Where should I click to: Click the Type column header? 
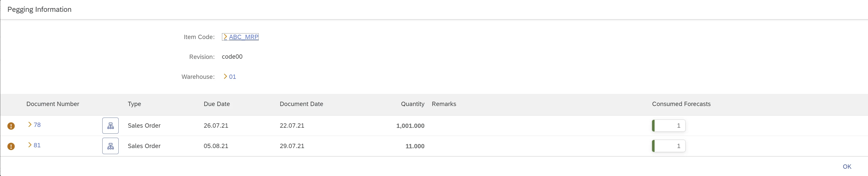pos(134,104)
